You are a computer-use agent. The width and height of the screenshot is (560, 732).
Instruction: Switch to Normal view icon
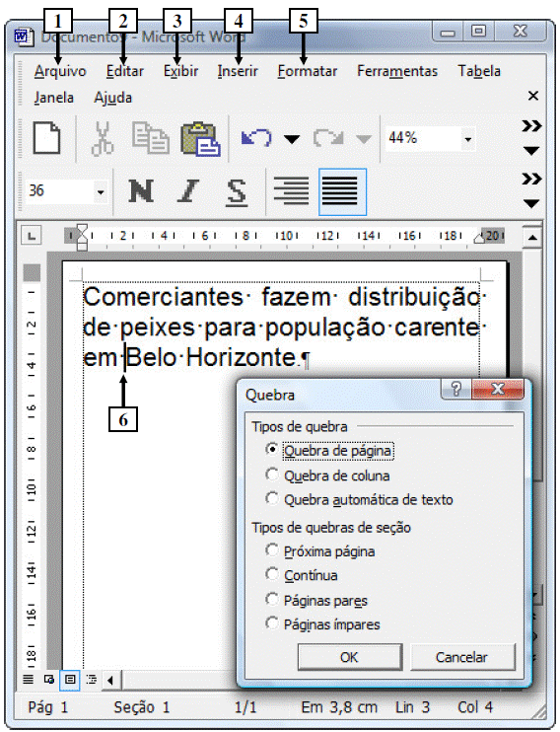coord(29,679)
